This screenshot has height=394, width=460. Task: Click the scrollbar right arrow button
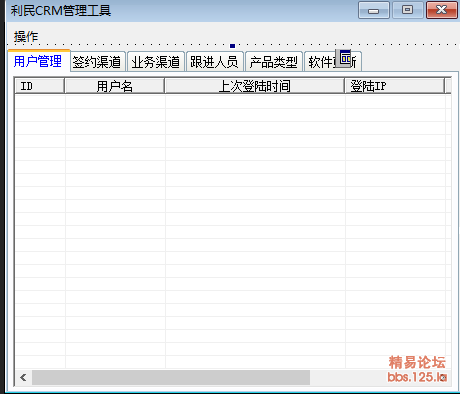pos(443,377)
